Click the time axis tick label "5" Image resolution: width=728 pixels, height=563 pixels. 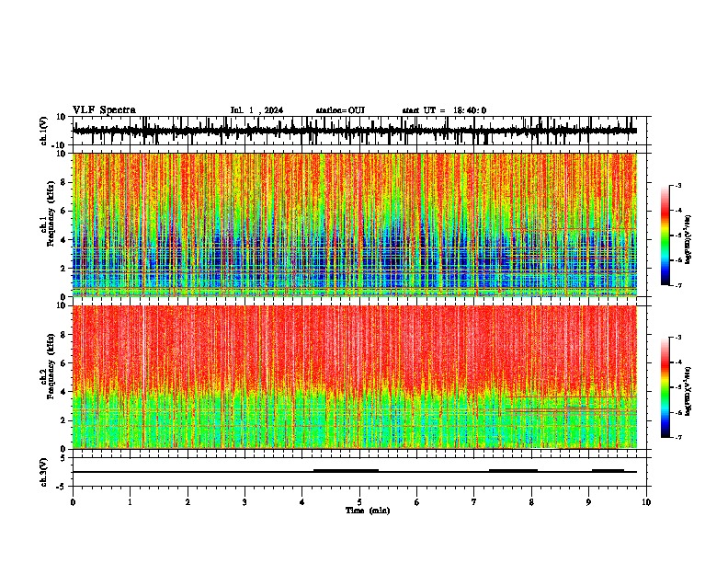[x=359, y=502]
